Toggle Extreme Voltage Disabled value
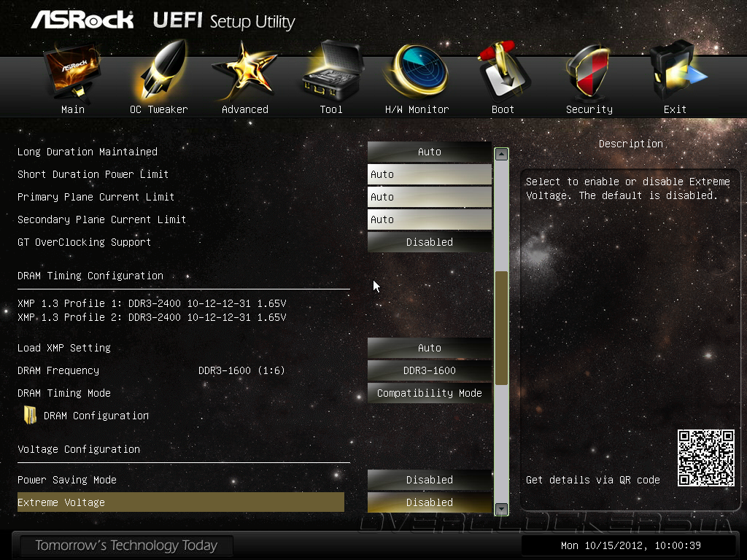747x560 pixels. (429, 502)
